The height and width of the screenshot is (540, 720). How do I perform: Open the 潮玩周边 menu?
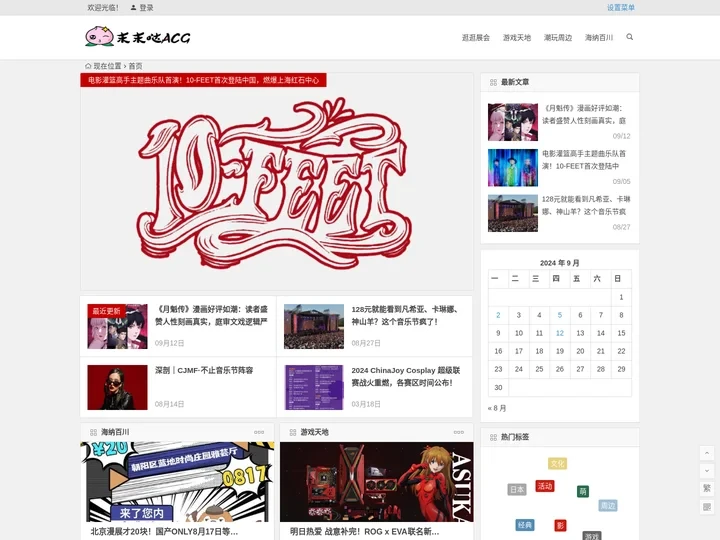[558, 38]
